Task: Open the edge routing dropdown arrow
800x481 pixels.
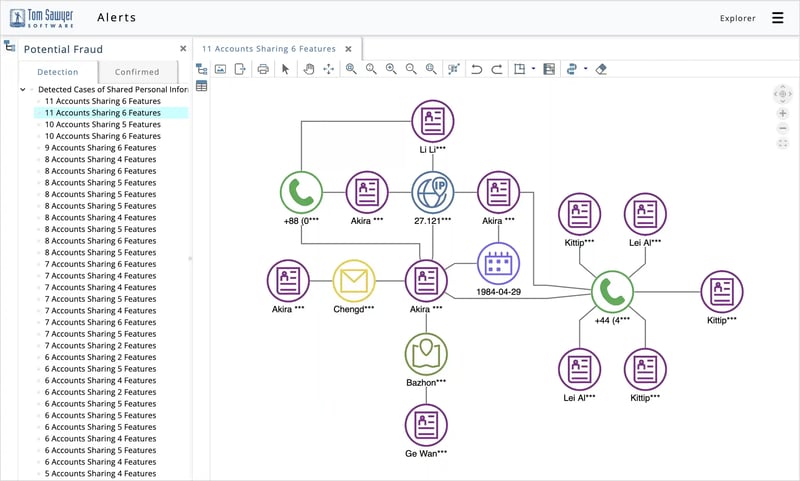Action: pyautogui.click(x=585, y=69)
